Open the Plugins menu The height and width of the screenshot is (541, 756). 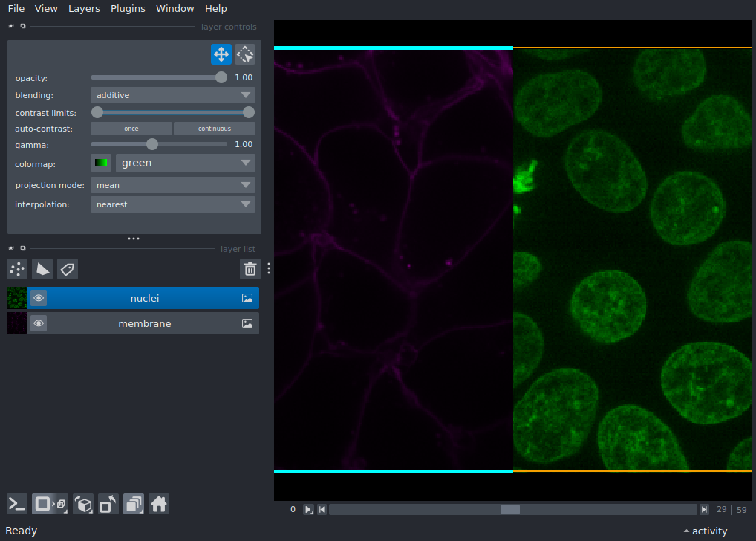128,9
